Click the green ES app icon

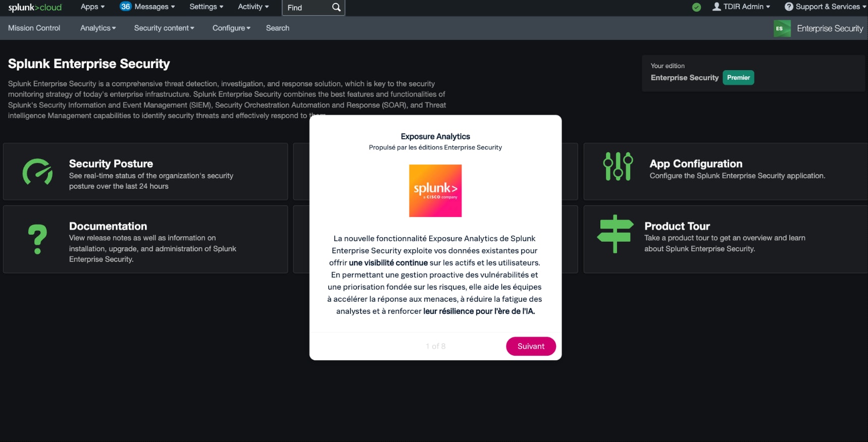click(x=782, y=28)
